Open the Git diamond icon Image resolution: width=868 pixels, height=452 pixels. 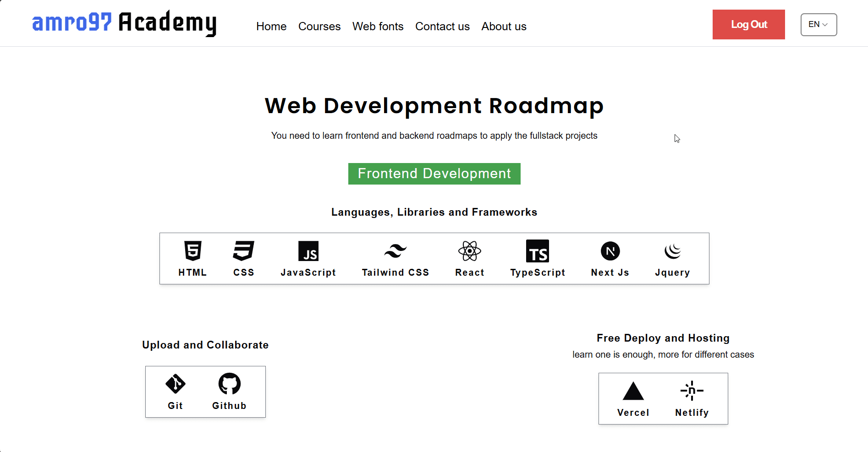[175, 384]
